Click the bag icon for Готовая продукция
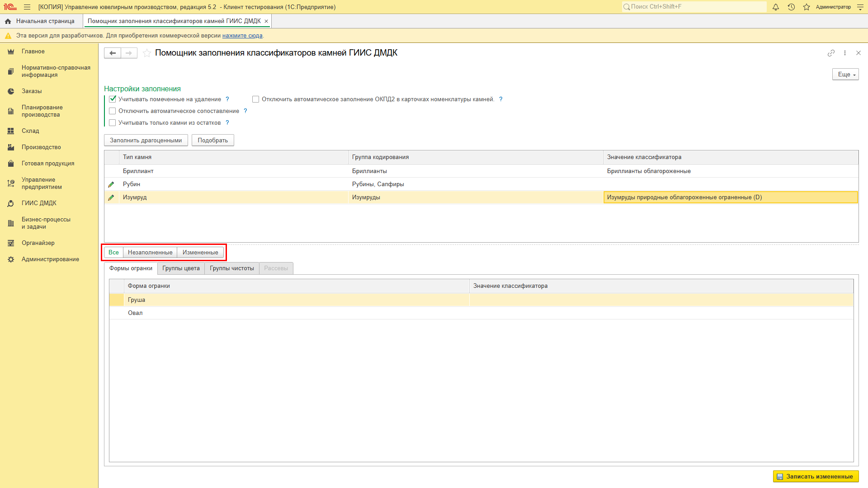Image resolution: width=868 pixels, height=488 pixels. point(11,164)
